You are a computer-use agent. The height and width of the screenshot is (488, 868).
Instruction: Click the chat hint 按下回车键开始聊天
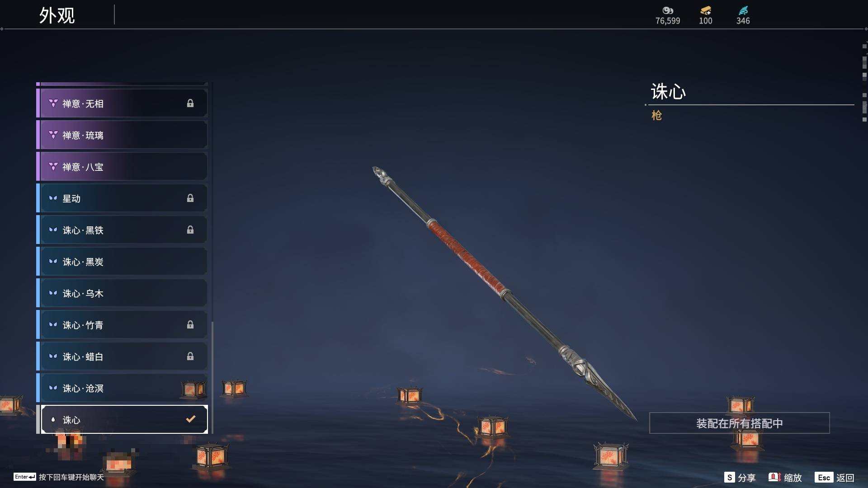point(71,477)
